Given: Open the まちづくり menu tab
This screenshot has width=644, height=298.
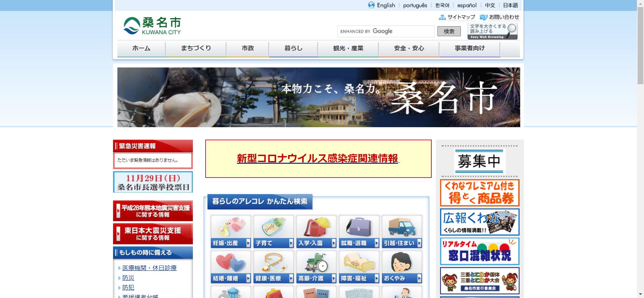Looking at the screenshot, I should click(x=196, y=48).
